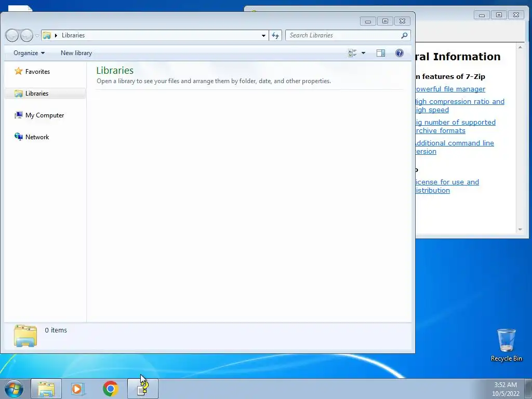The image size is (532, 399).
Task: Click the Libraries heading text
Action: pyautogui.click(x=115, y=70)
